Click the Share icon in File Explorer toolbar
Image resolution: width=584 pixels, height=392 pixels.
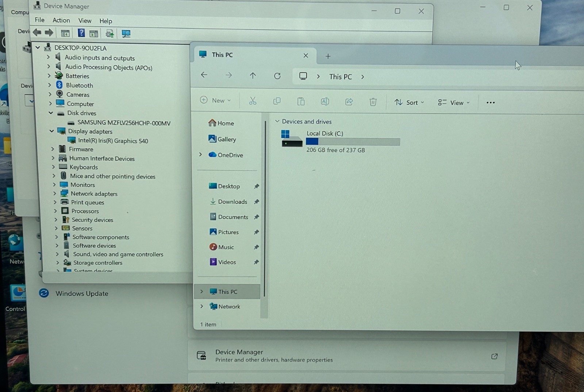[x=349, y=102]
